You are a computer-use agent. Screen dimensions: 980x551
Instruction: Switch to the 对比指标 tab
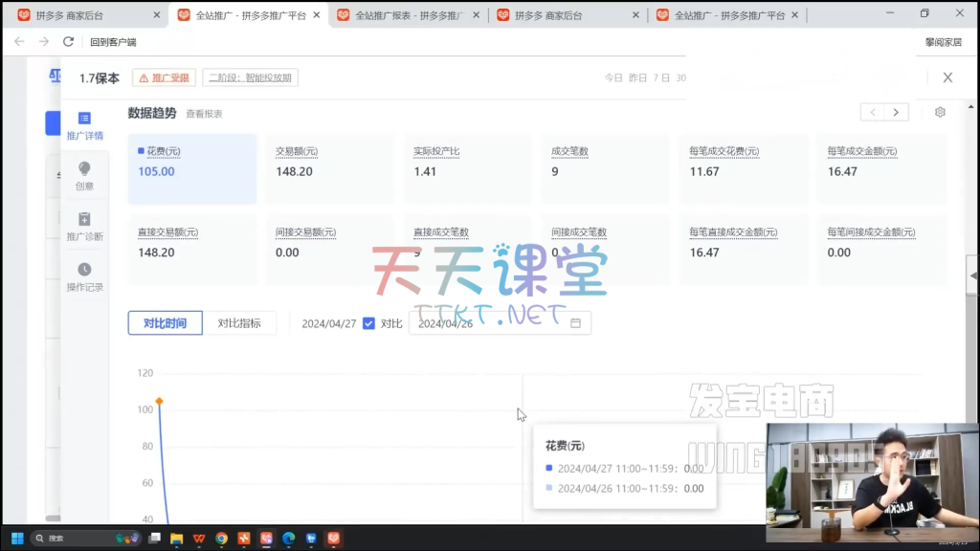pos(239,323)
